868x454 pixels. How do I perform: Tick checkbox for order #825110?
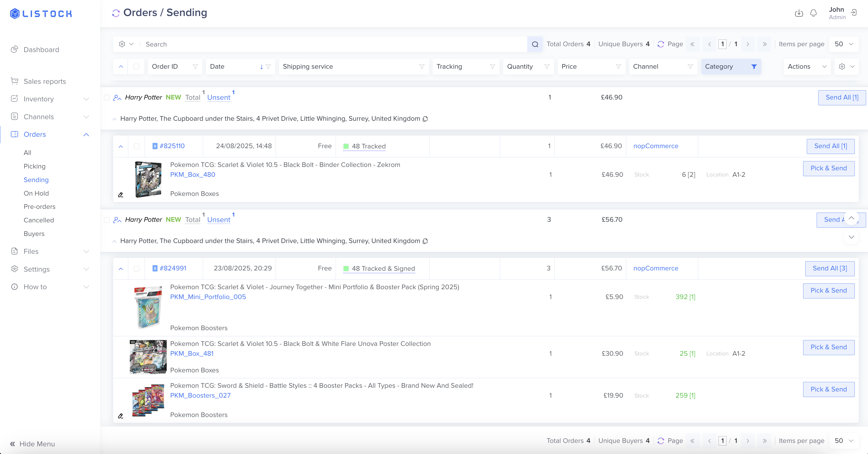coord(137,146)
